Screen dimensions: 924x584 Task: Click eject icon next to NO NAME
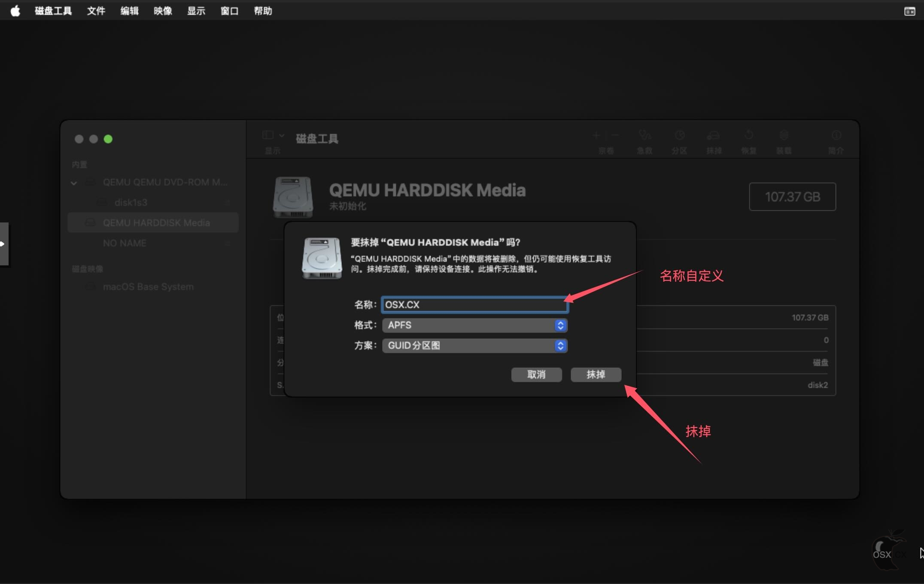[228, 243]
